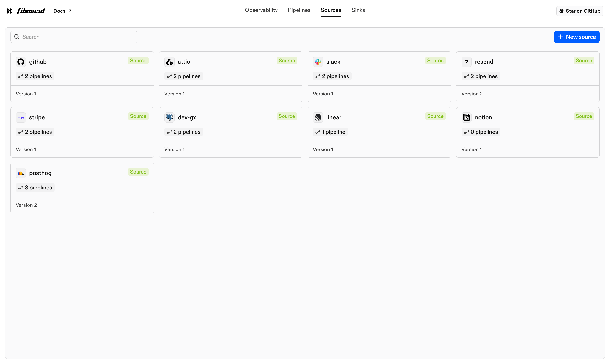Viewport: 610px width, 364px height.
Task: Open the resend source name
Action: click(484, 62)
